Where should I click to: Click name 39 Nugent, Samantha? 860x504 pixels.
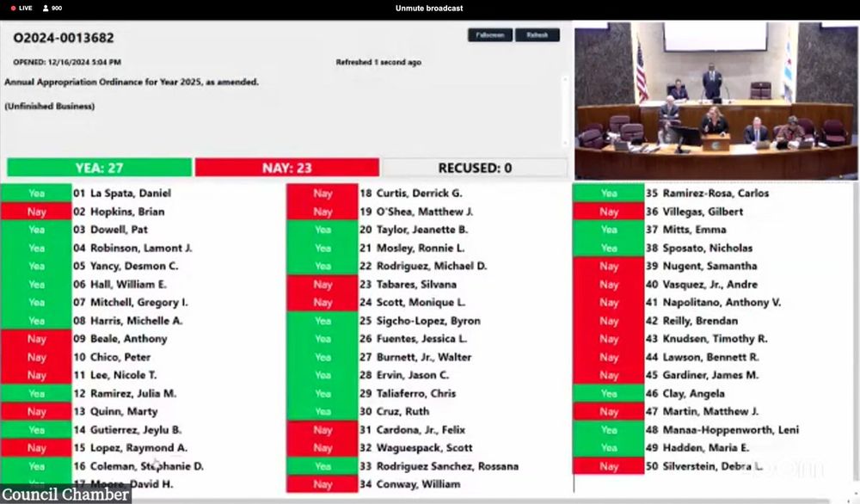pyautogui.click(x=702, y=266)
